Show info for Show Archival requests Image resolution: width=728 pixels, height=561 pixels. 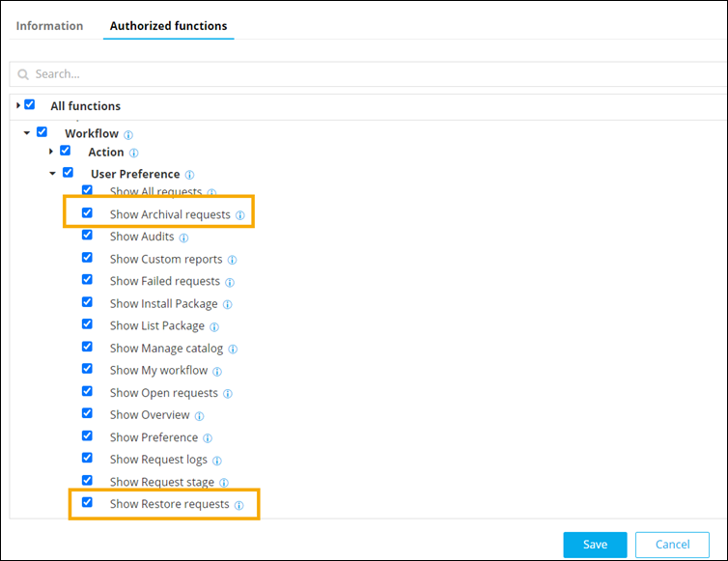(240, 215)
